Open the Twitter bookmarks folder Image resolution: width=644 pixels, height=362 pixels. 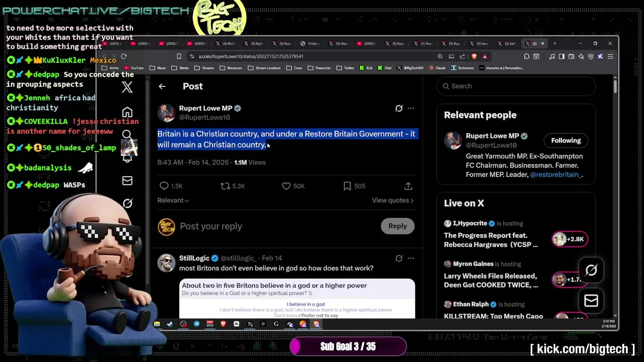click(x=346, y=68)
